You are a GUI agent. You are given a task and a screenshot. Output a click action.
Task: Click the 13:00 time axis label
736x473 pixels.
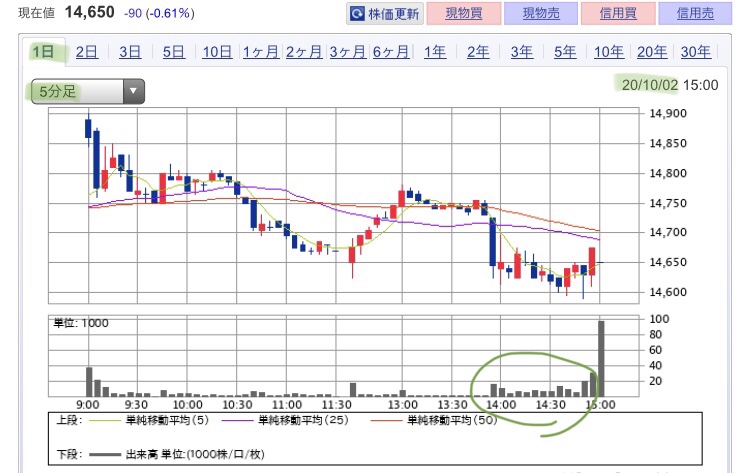point(403,404)
